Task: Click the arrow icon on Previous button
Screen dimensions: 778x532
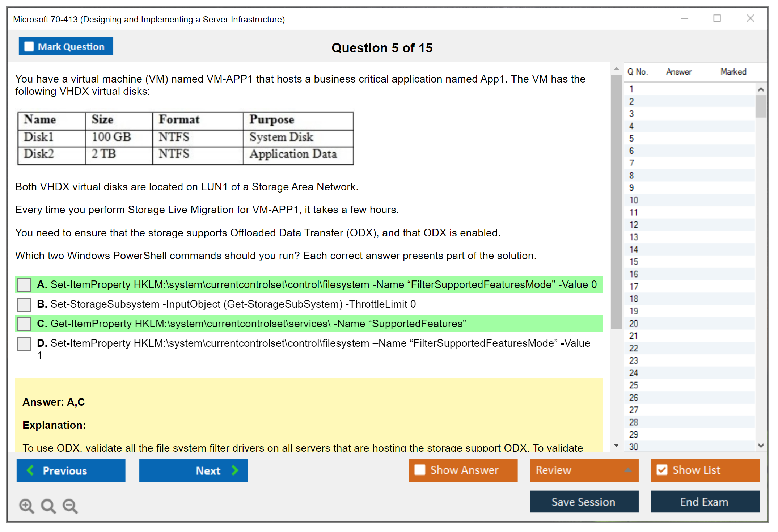Action: pyautogui.click(x=31, y=470)
